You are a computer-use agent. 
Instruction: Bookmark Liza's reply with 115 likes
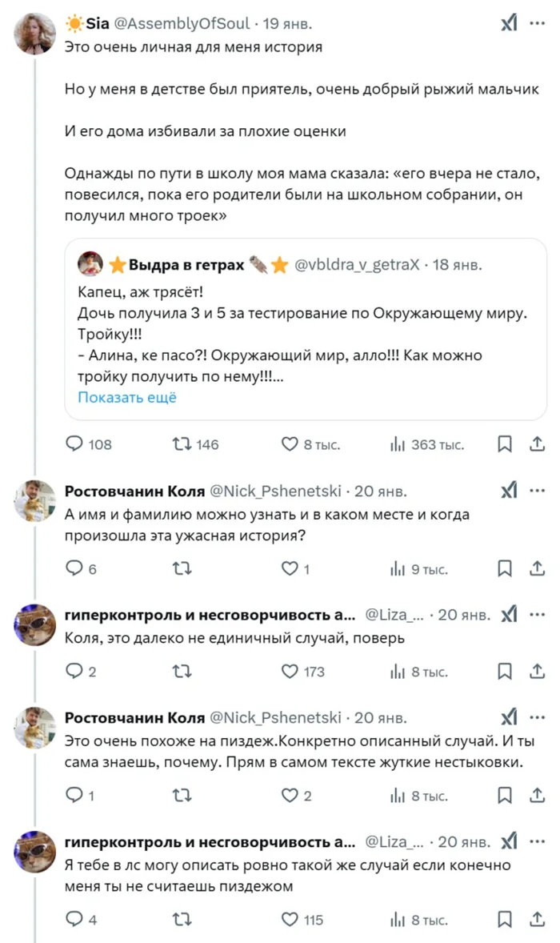coord(505,921)
